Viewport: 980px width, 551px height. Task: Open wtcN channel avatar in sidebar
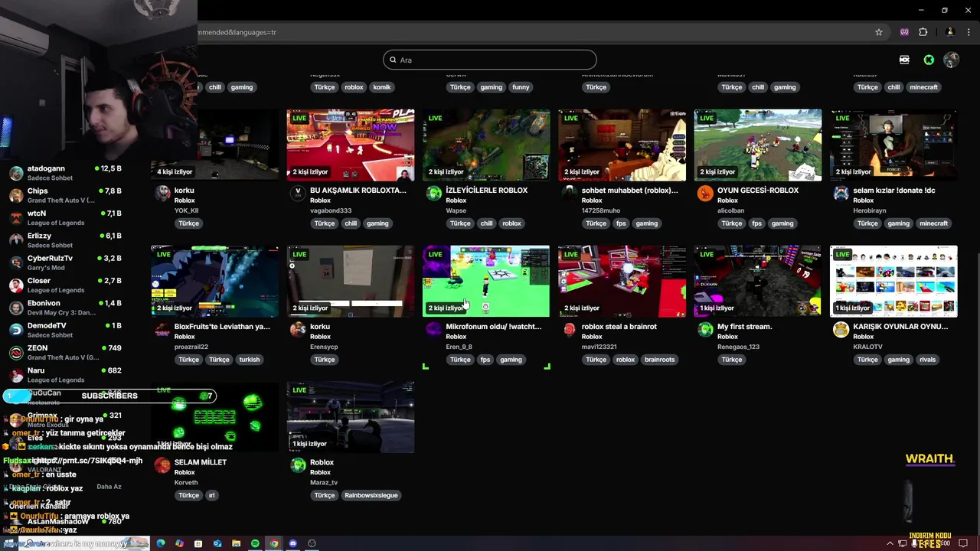(16, 218)
